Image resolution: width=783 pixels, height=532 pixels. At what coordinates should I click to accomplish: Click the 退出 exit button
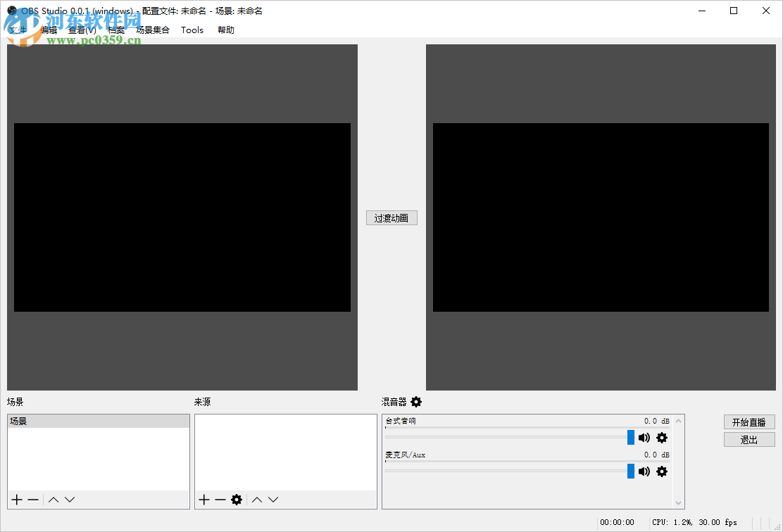click(x=749, y=440)
